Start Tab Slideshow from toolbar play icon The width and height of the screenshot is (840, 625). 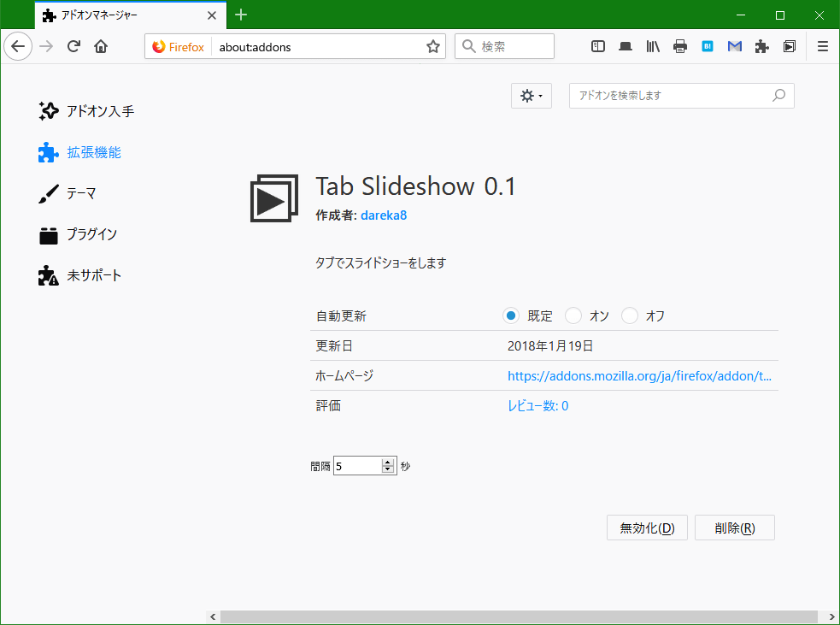[x=789, y=47]
